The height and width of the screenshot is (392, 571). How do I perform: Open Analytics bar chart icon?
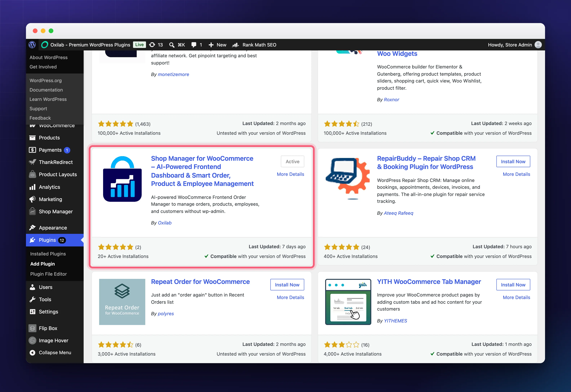click(32, 187)
